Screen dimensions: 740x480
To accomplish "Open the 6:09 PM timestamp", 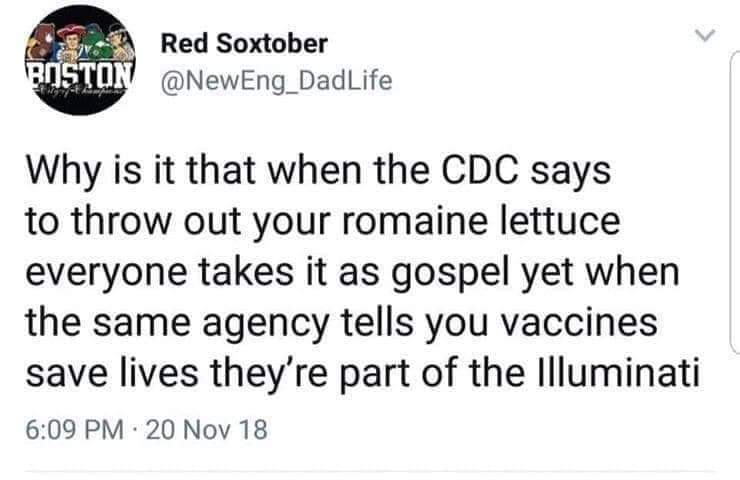I will pyautogui.click(x=75, y=430).
